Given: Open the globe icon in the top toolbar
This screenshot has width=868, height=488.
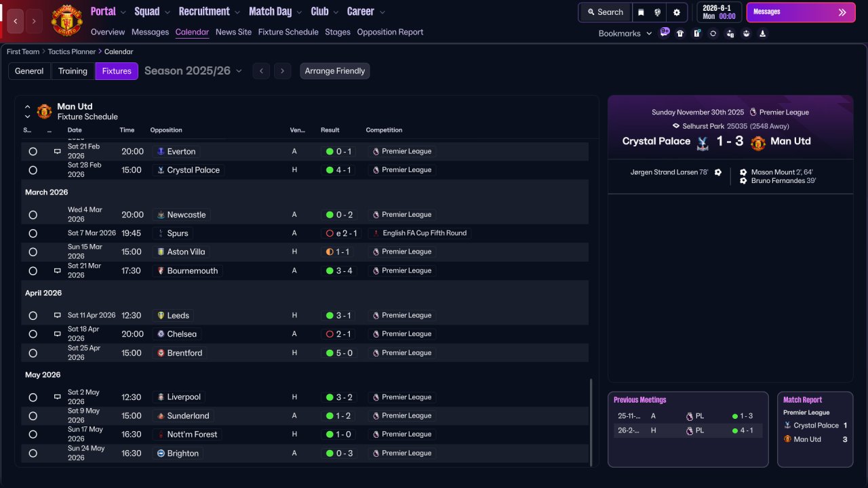Looking at the screenshot, I should pyautogui.click(x=657, y=12).
